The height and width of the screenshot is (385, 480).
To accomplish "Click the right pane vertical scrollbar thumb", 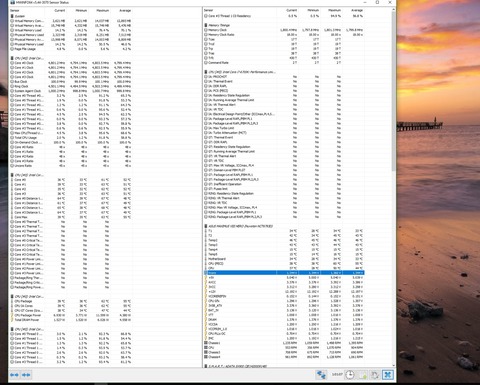I will point(394,92).
